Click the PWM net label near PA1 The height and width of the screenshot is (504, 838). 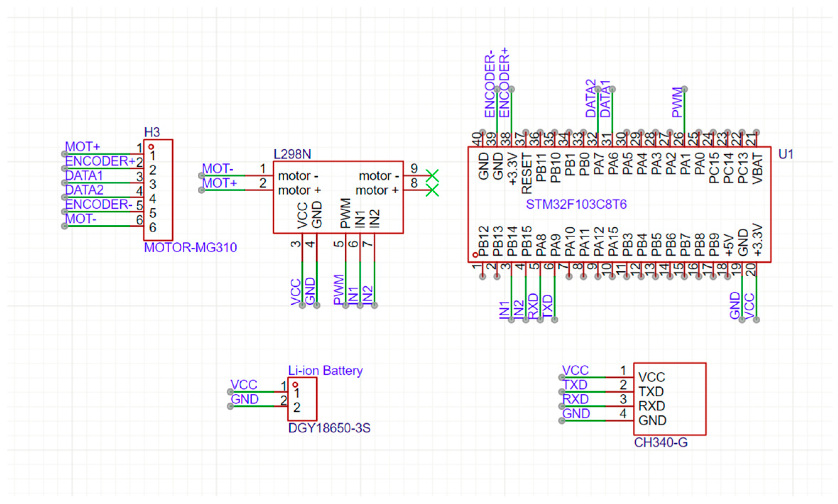click(x=677, y=101)
